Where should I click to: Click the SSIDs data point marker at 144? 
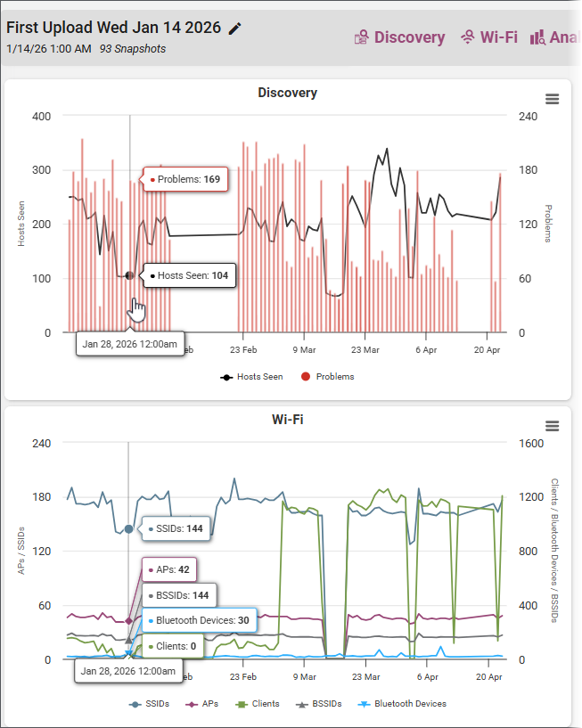(128, 528)
